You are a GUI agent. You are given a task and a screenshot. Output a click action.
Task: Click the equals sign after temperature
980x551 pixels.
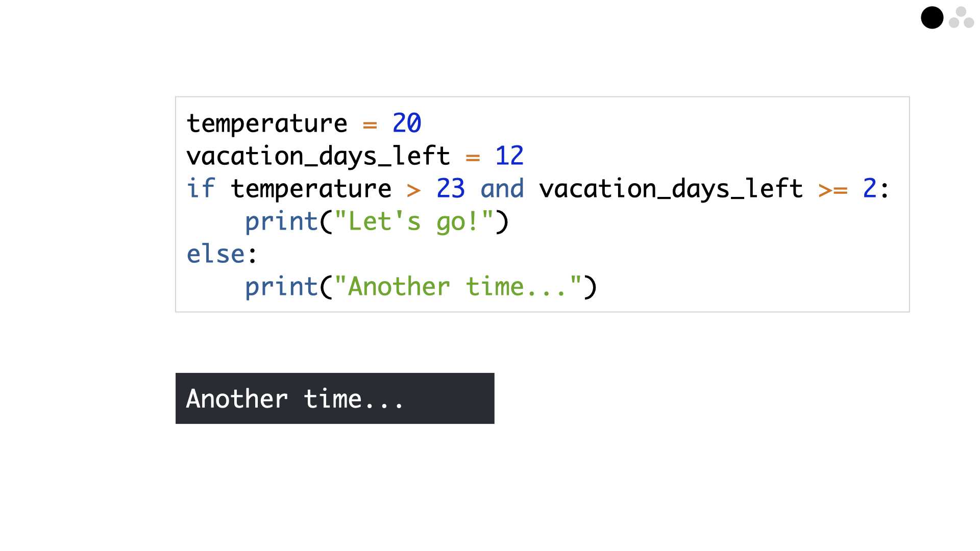pos(370,125)
